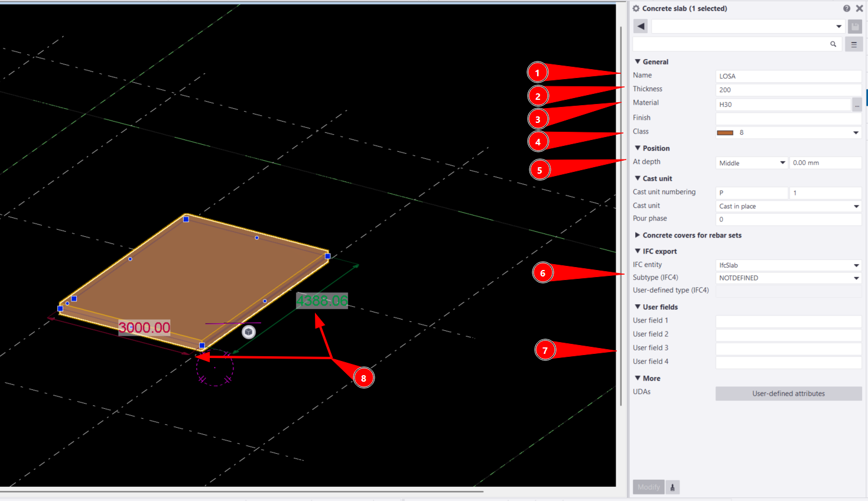Collapse the User fields section
868x501 pixels.
click(638, 307)
